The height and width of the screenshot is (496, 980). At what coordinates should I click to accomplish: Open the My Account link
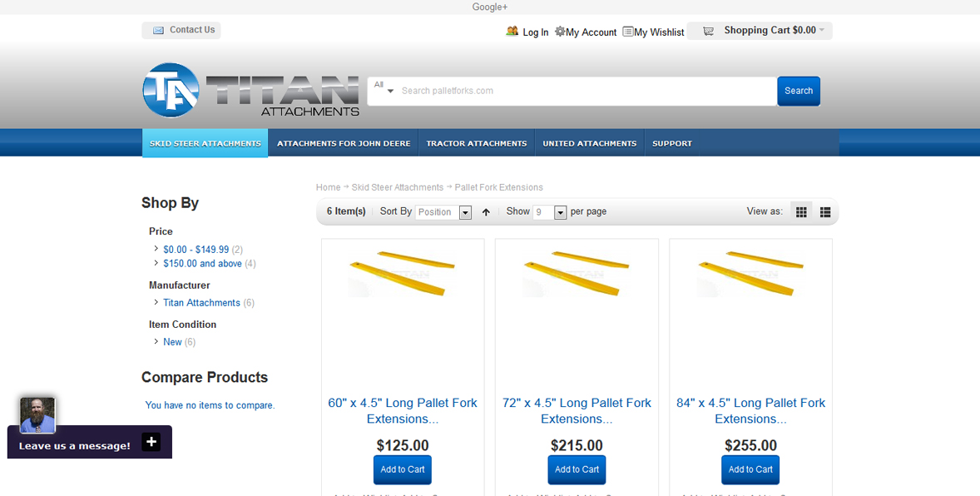591,32
